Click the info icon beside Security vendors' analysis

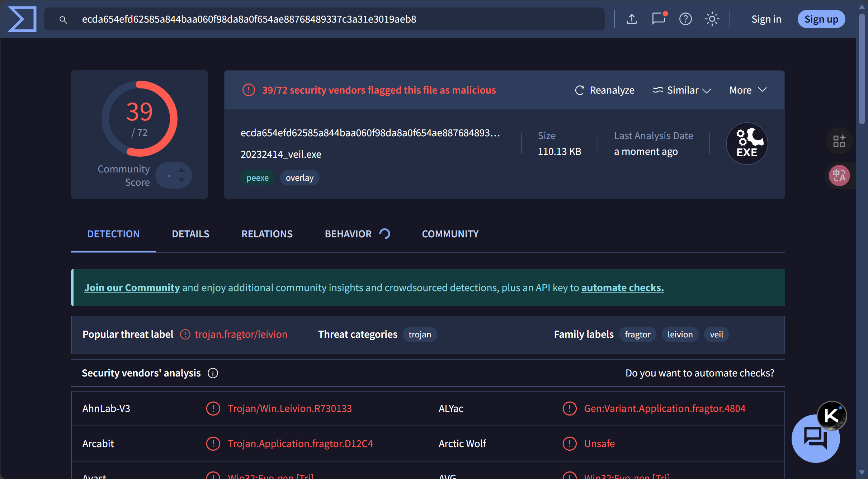pos(213,373)
